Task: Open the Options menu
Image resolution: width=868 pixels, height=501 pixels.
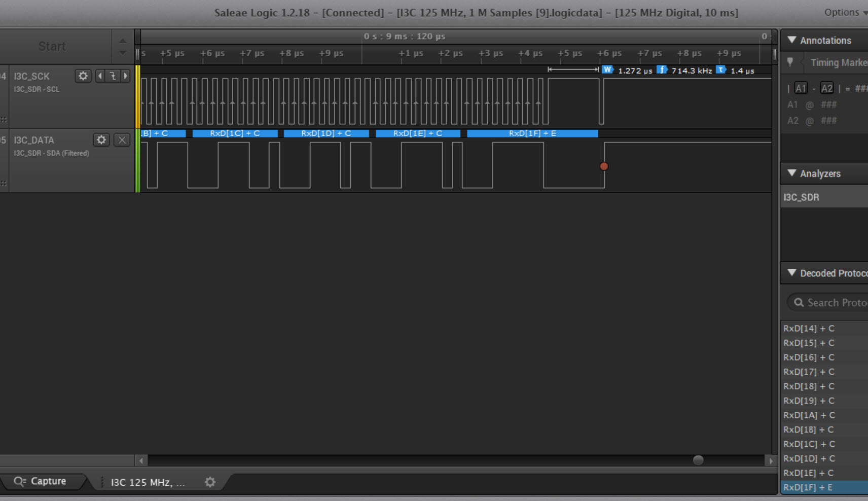Action: coord(842,12)
